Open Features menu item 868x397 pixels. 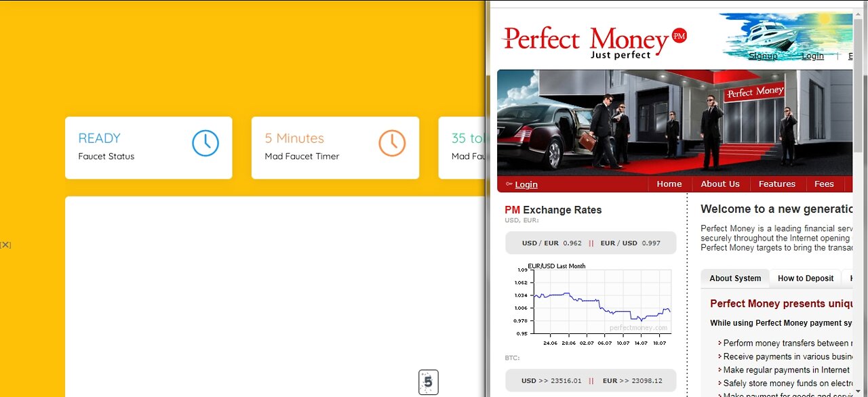777,184
